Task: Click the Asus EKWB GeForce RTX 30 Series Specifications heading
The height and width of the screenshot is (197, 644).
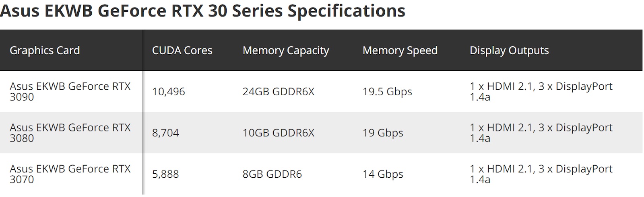Action: 202,11
